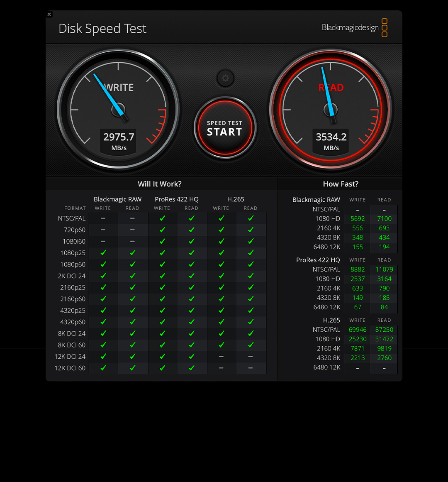Click the 4320p60 format row label
The image size is (448, 482).
(73, 322)
